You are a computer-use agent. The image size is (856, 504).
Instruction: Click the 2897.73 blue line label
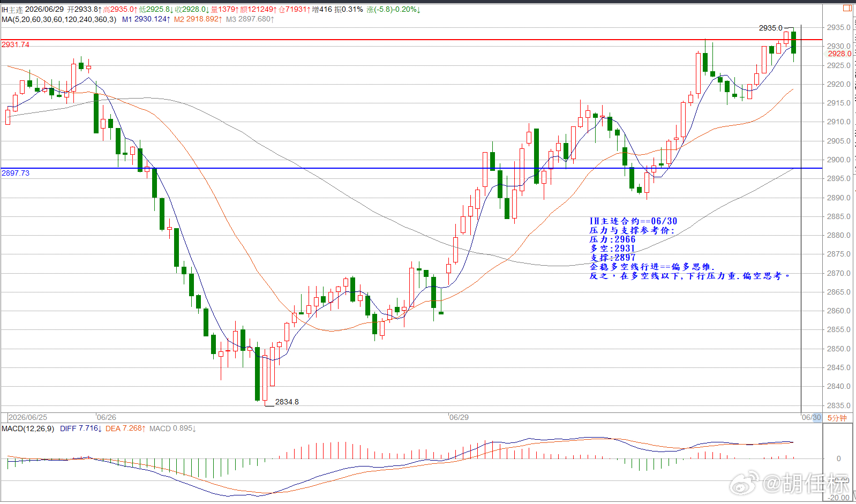(16, 173)
